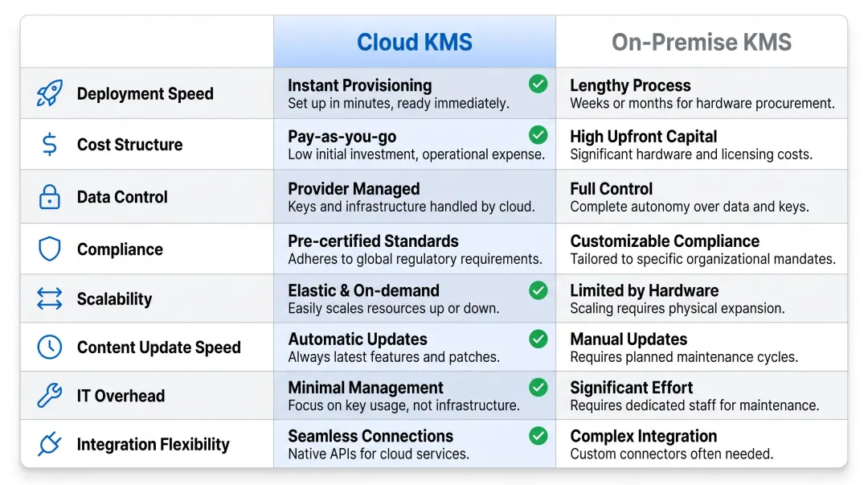Click 'Requires dedicated staff for maintenance.'

click(x=694, y=405)
